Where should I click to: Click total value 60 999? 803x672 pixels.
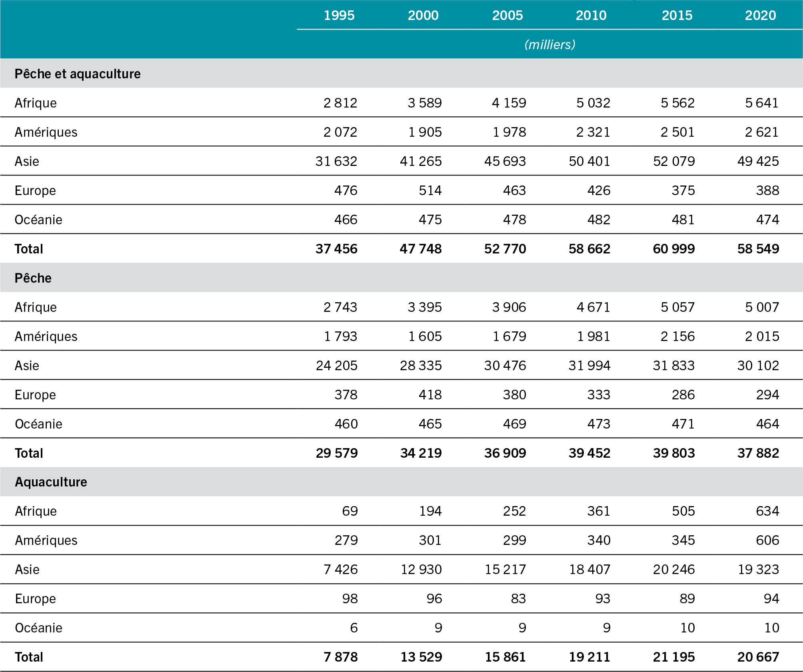click(674, 249)
